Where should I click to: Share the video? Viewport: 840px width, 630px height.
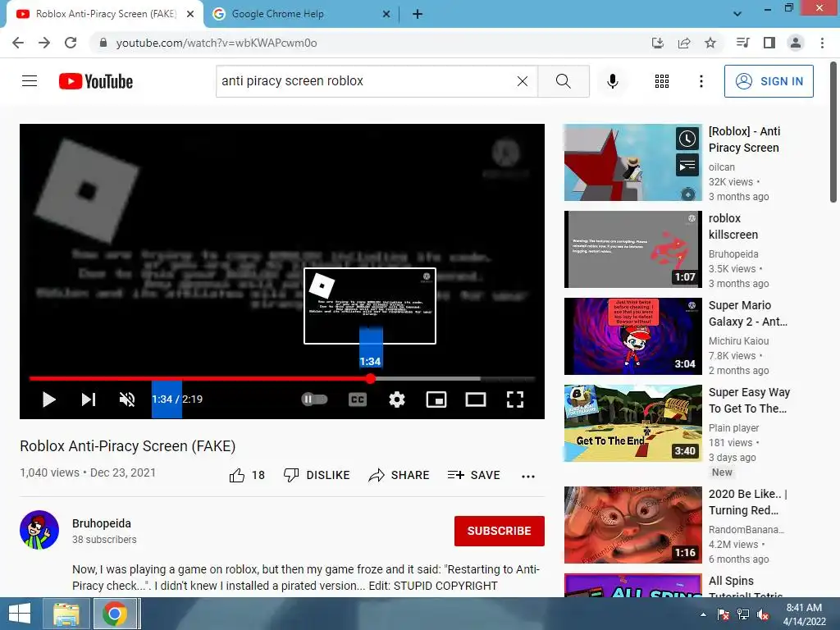pyautogui.click(x=399, y=475)
